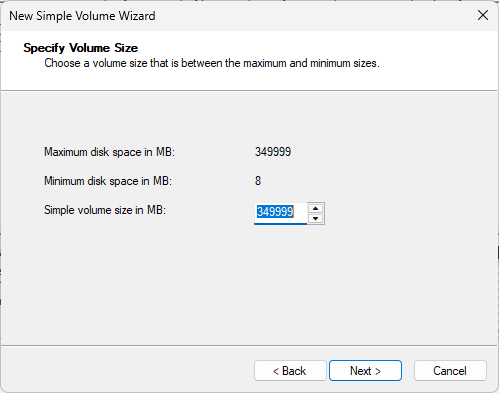Click the minimum value 8 text

point(258,181)
